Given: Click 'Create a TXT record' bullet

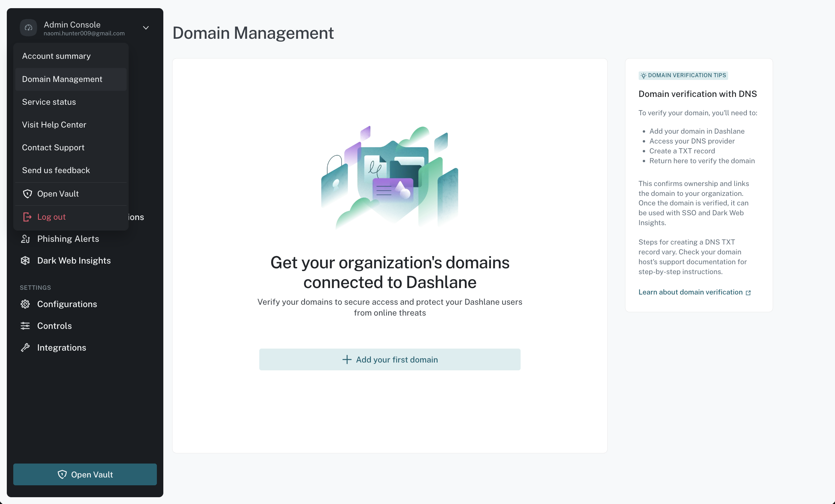Looking at the screenshot, I should [x=682, y=151].
